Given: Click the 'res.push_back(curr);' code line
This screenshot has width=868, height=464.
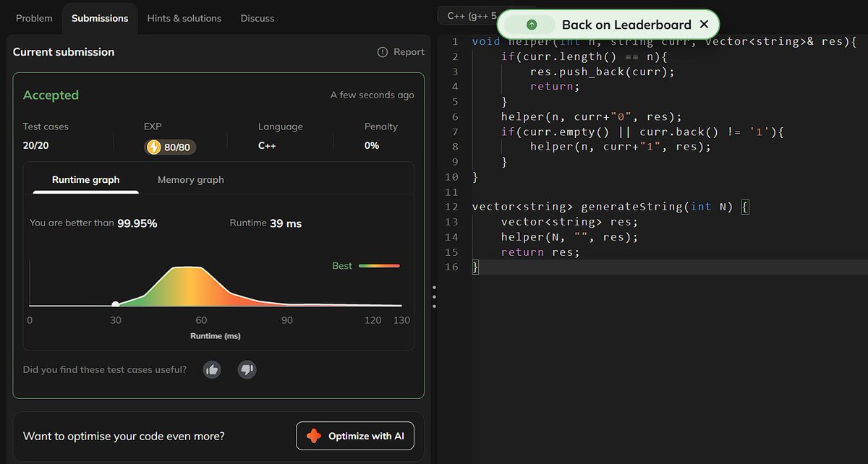Looking at the screenshot, I should point(602,72).
